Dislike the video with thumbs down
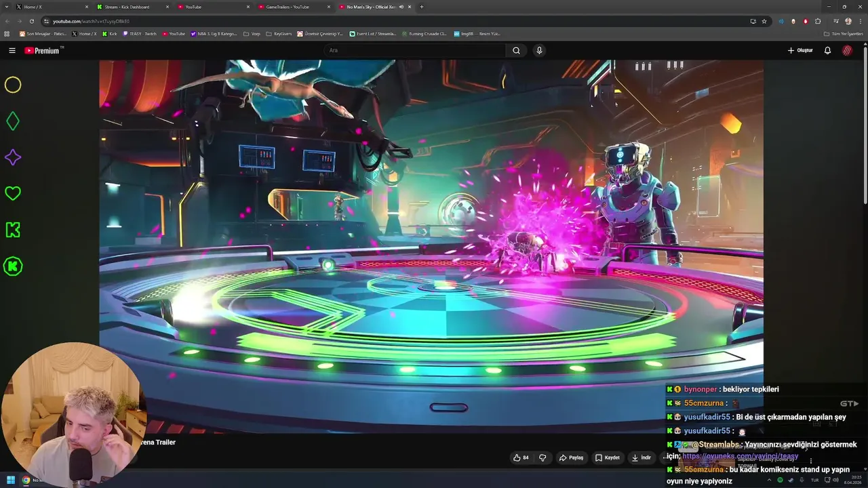Image resolution: width=868 pixels, height=488 pixels. (542, 457)
